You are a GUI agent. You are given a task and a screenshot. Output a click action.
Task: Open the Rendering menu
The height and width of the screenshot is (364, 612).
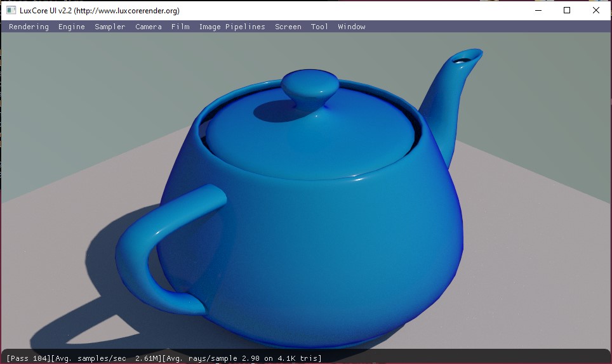point(29,27)
